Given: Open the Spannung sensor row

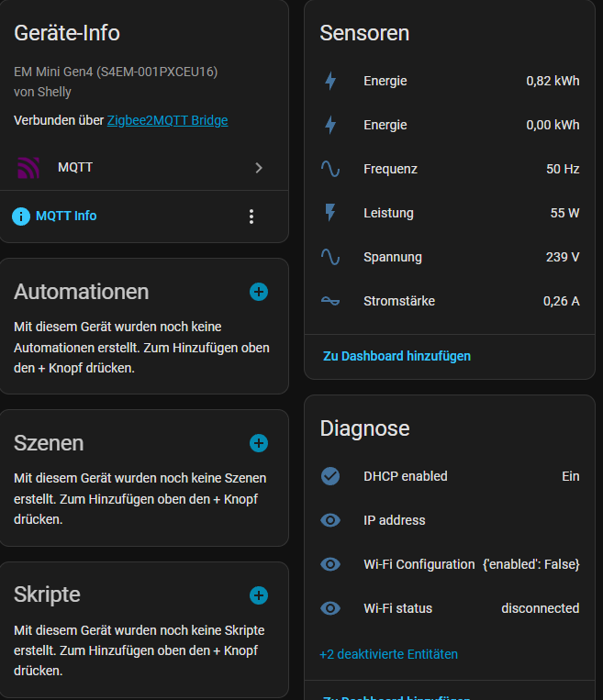Looking at the screenshot, I should [x=450, y=257].
